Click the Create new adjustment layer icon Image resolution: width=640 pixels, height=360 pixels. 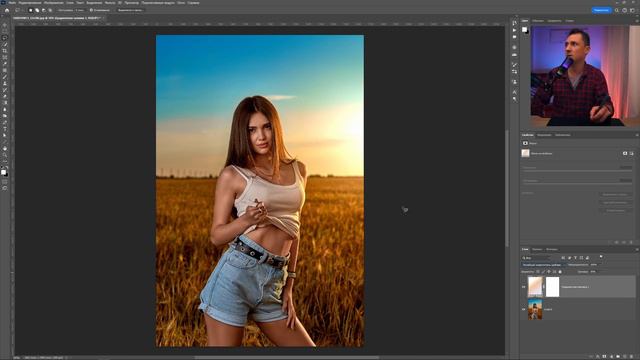click(611, 356)
